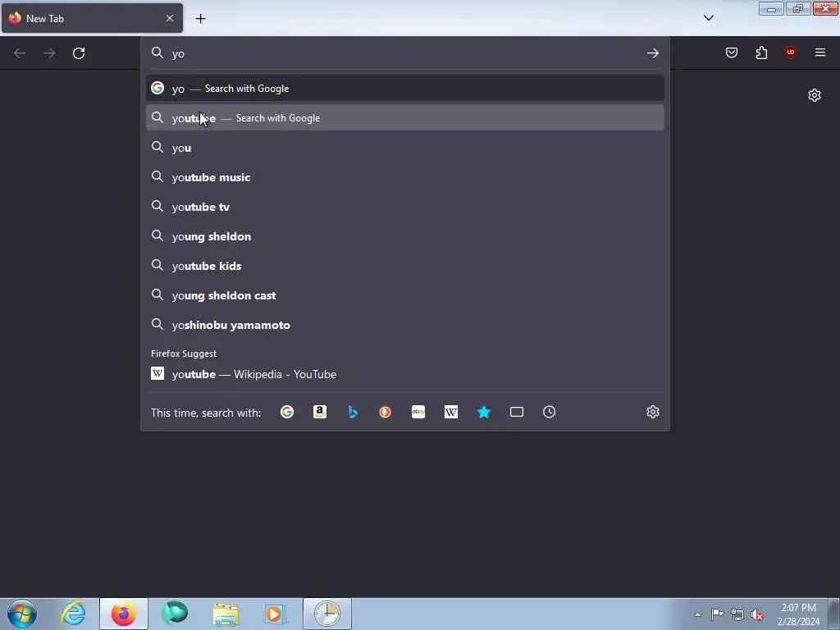Open the uBlock Origin extension icon
The height and width of the screenshot is (630, 840).
pos(790,52)
